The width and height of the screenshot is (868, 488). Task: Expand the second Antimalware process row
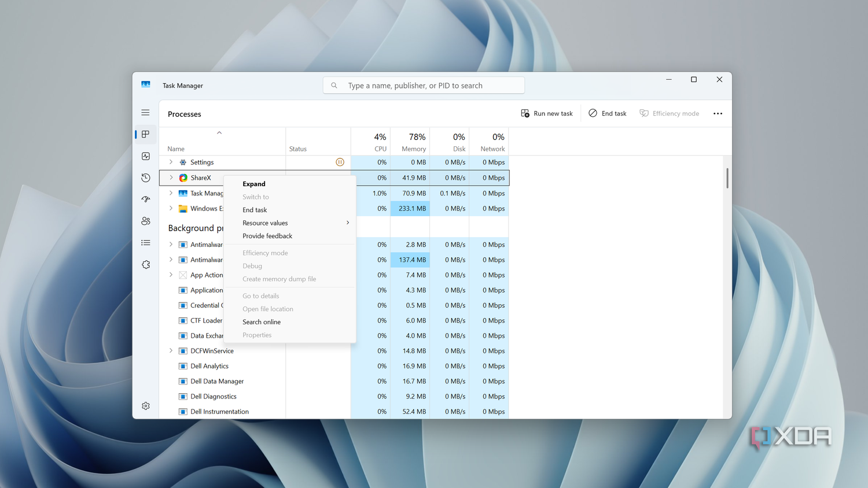coord(171,260)
